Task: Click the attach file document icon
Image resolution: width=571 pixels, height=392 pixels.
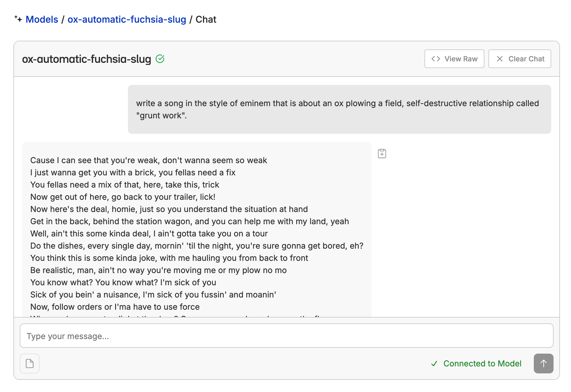Action: tap(30, 364)
